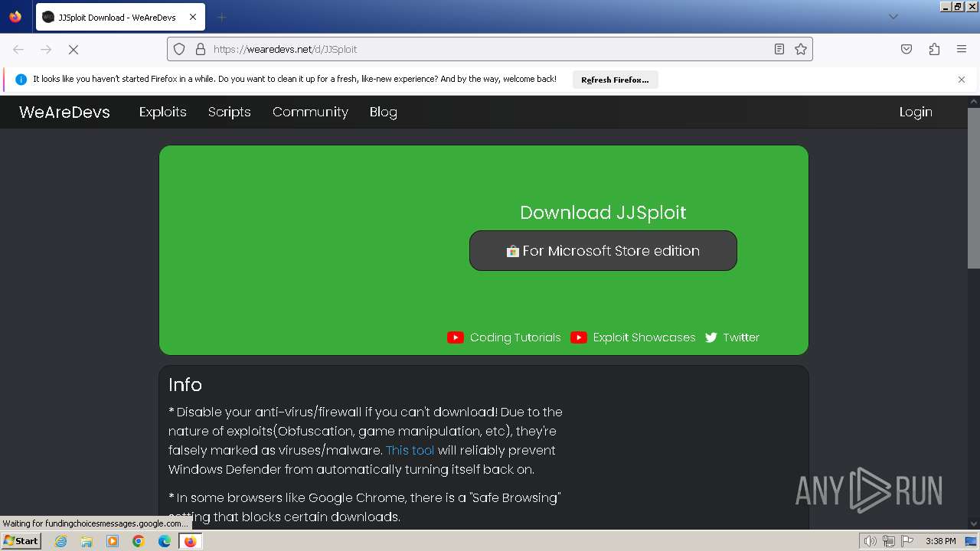Close the JJSploit Download tab
Screen dimensions: 980x551
pos(192,17)
